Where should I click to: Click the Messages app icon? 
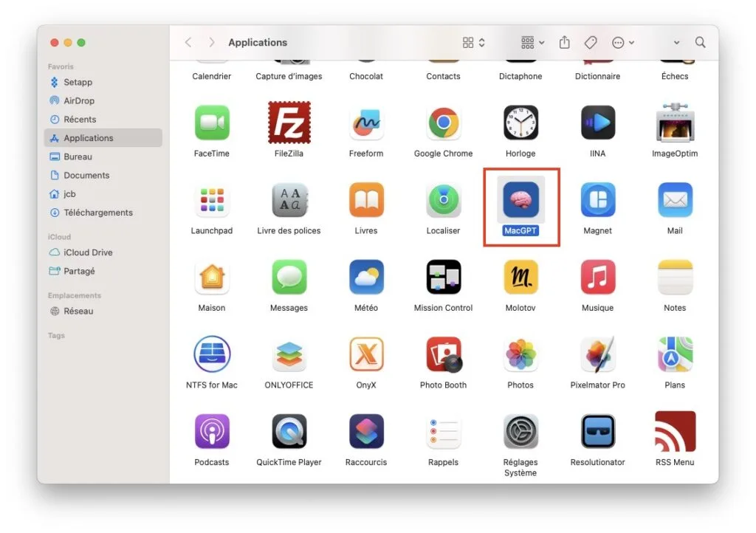289,277
